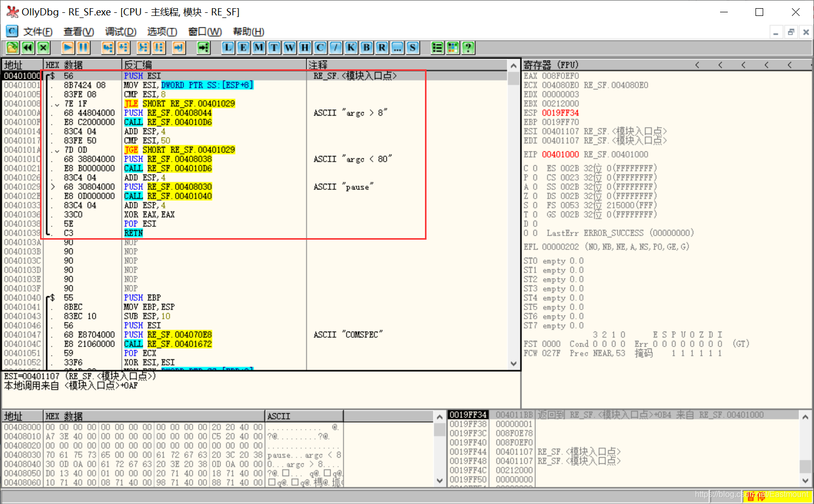Viewport: 814px width, 504px height.
Task: Click the 注释 column header
Action: pyautogui.click(x=408, y=65)
